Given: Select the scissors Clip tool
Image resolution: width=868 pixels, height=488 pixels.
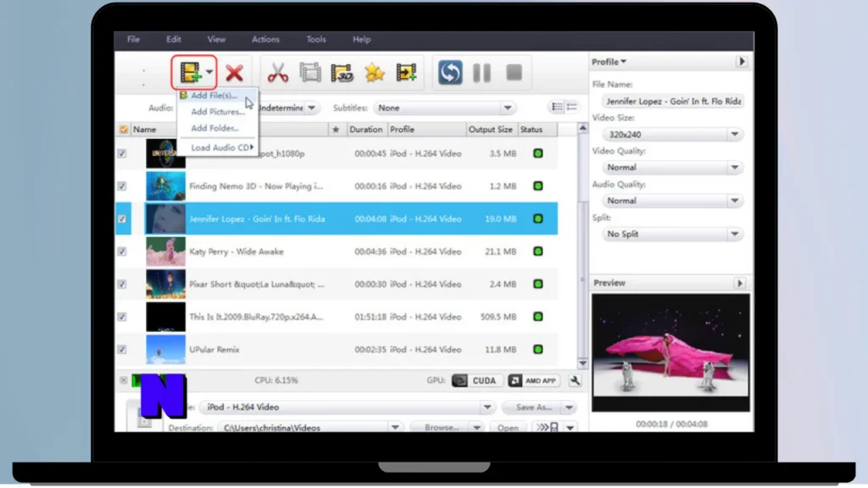Looking at the screenshot, I should point(277,73).
